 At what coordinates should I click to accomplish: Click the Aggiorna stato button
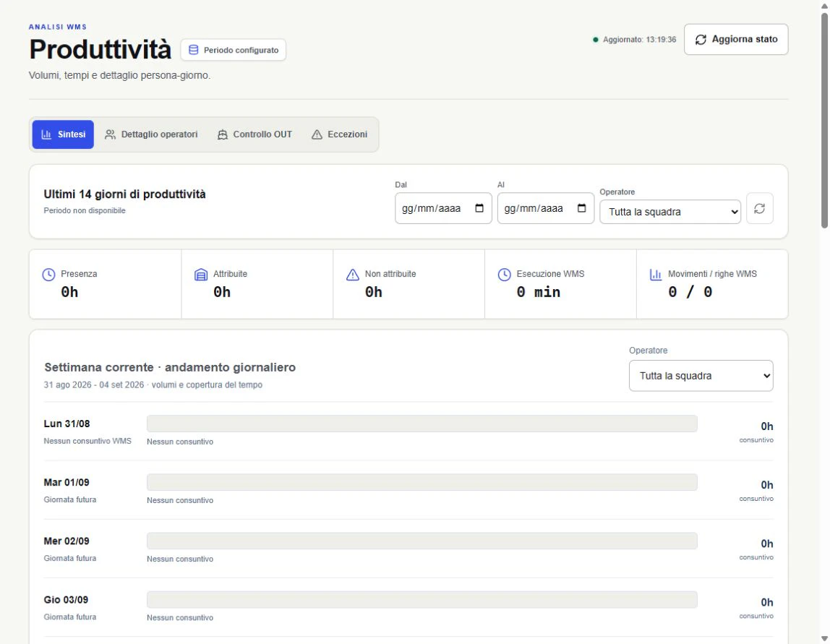pyautogui.click(x=736, y=39)
